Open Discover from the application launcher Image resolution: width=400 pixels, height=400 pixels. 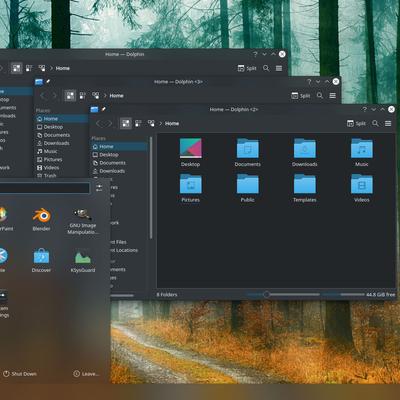tap(41, 260)
